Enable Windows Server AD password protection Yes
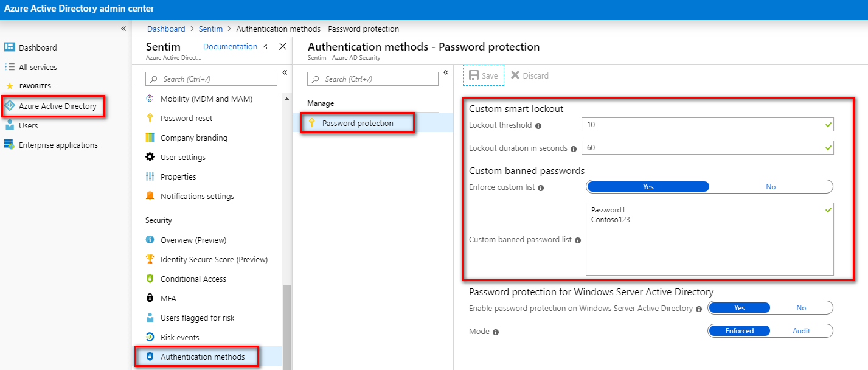The image size is (868, 370). click(x=739, y=308)
